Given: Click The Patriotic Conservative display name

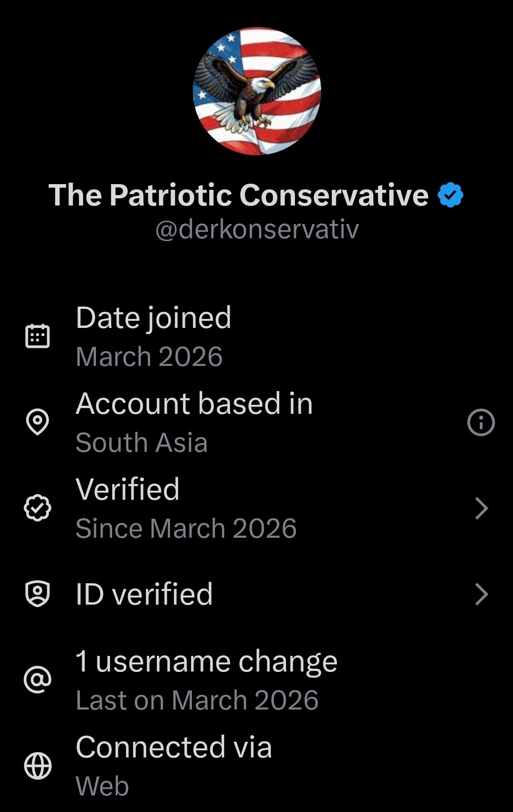Looking at the screenshot, I should (x=238, y=195).
